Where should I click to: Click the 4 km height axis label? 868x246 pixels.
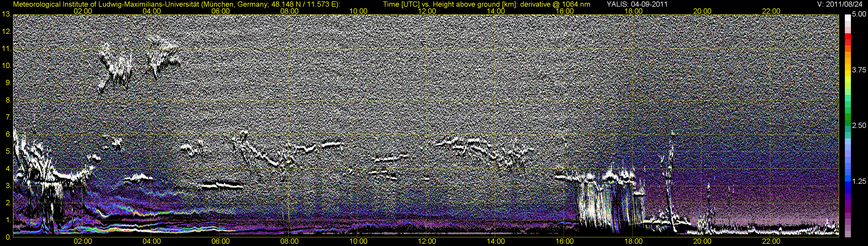click(8, 169)
